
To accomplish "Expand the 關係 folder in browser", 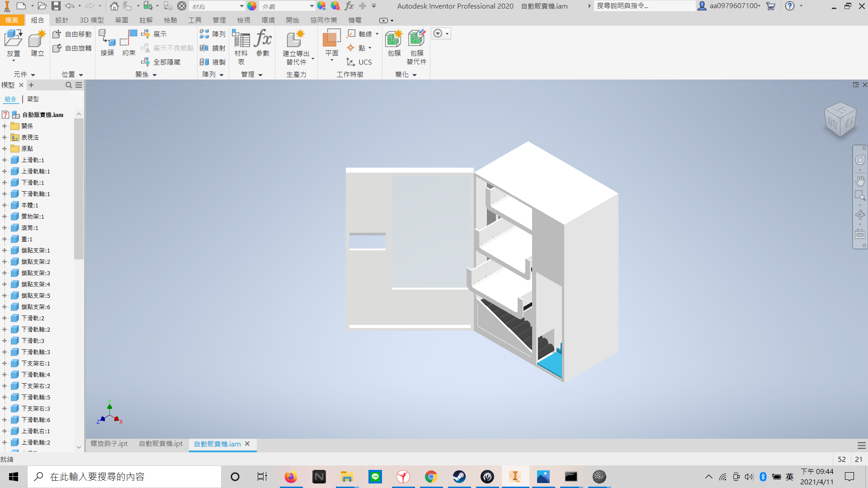I will coord(5,126).
